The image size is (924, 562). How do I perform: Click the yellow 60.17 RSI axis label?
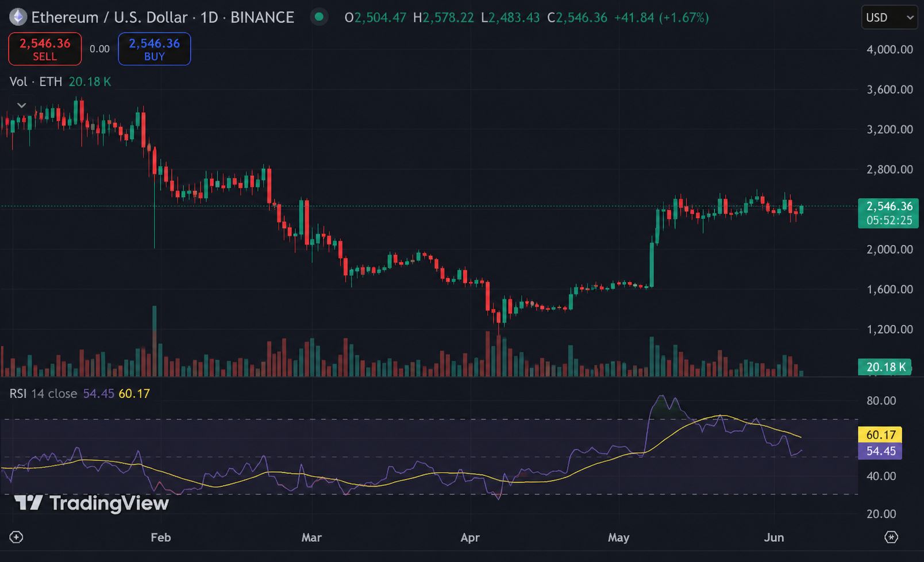pyautogui.click(x=880, y=435)
